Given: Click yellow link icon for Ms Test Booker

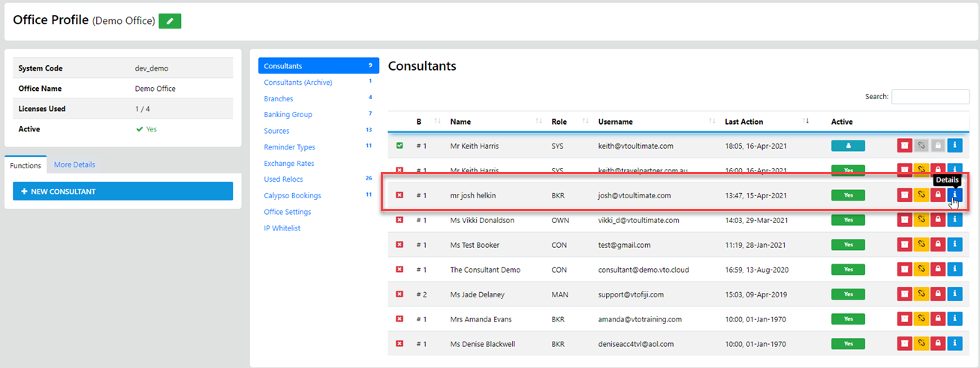Looking at the screenshot, I should click(921, 245).
